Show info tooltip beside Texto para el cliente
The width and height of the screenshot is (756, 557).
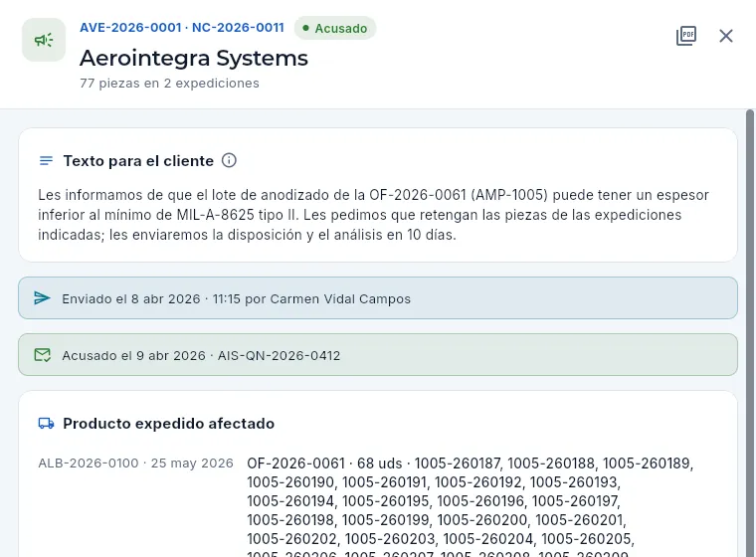pyautogui.click(x=229, y=160)
